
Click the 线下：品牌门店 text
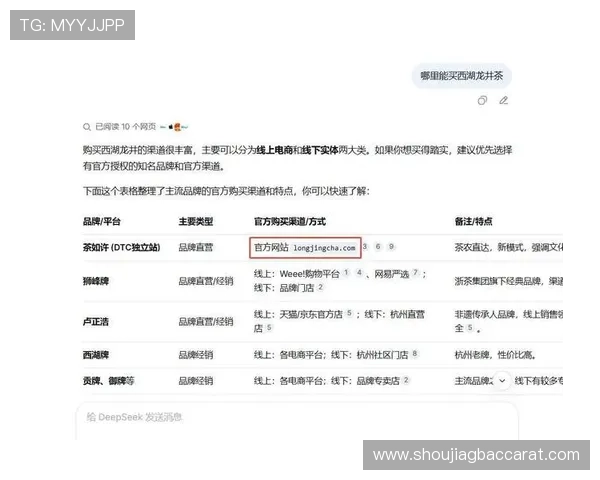pyautogui.click(x=284, y=288)
